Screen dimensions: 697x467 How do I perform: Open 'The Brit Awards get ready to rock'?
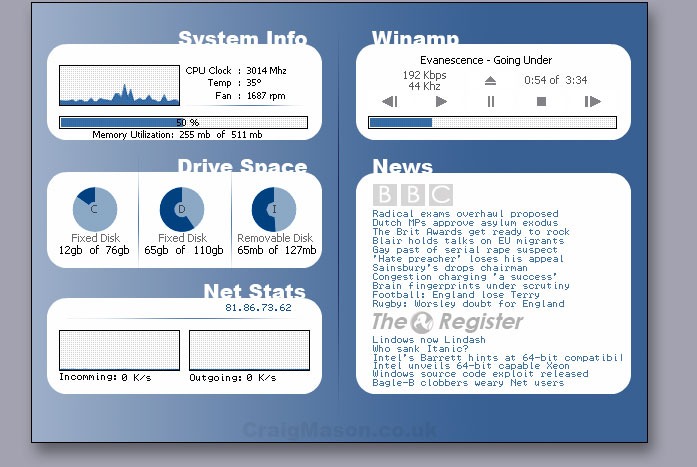[471, 232]
